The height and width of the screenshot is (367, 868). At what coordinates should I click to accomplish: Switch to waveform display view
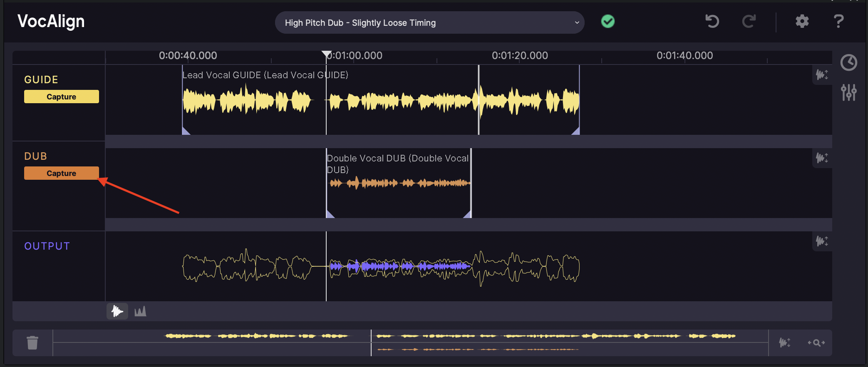[117, 311]
